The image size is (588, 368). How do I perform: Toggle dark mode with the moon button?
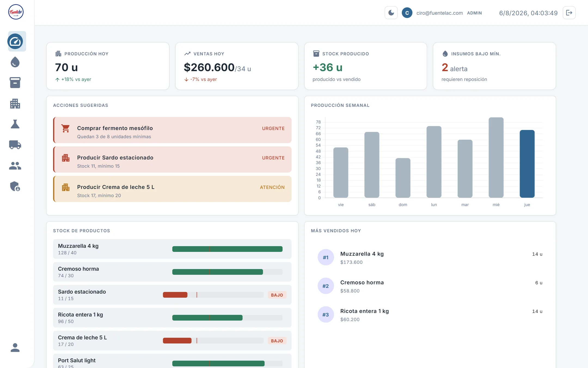(x=391, y=13)
